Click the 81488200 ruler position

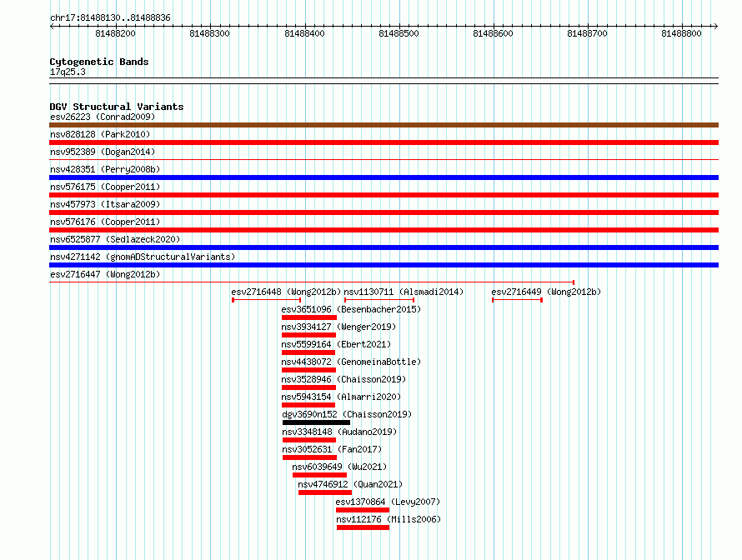(115, 33)
